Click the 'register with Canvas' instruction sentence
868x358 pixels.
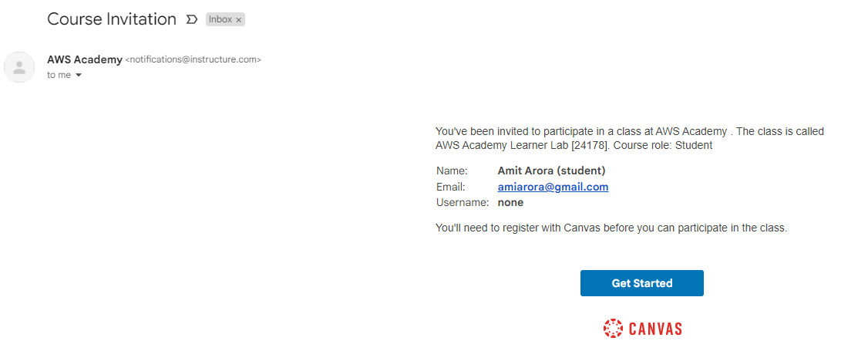coord(611,228)
